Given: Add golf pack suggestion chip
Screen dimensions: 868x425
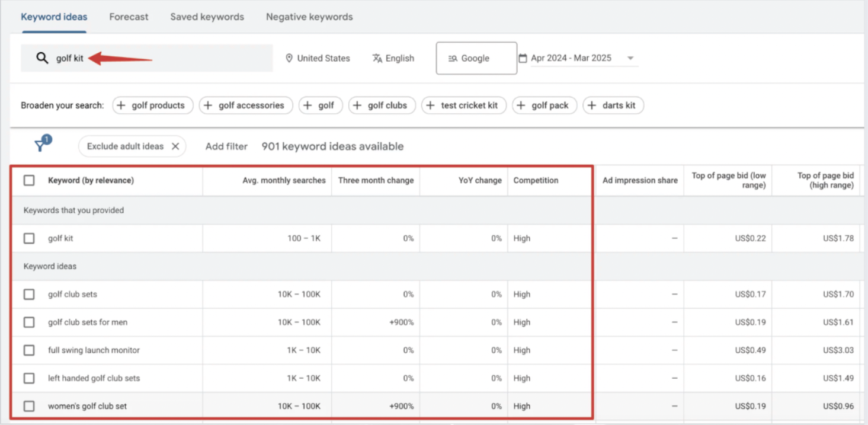Looking at the screenshot, I should coord(544,106).
